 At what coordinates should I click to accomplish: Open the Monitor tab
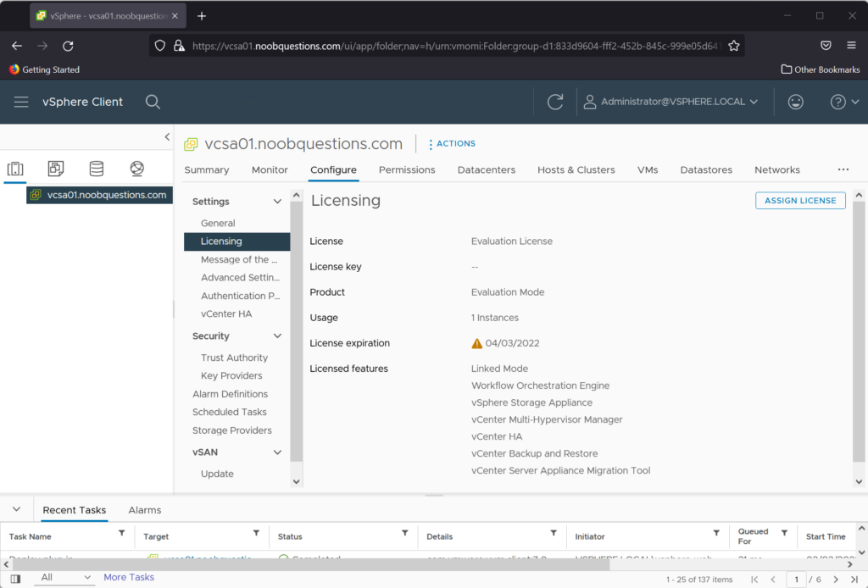270,169
